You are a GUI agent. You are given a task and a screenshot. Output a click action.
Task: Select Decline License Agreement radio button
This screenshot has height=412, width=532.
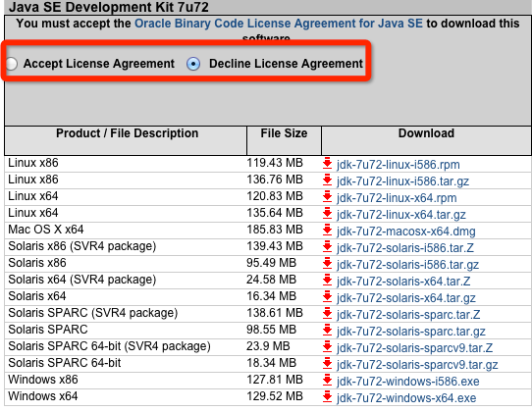[x=193, y=64]
